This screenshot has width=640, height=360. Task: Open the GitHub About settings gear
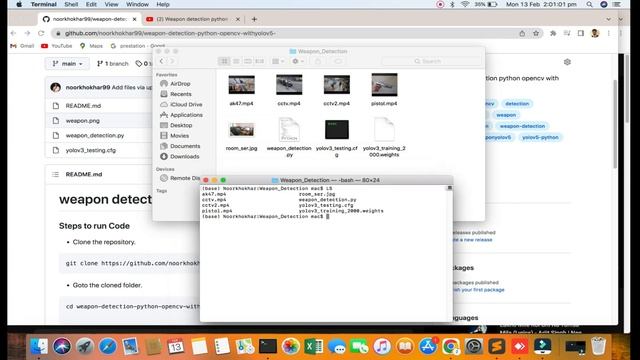(x=567, y=62)
